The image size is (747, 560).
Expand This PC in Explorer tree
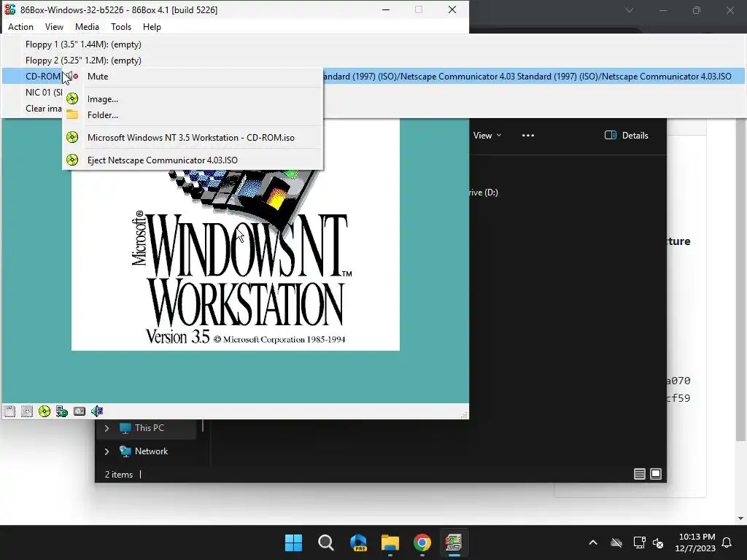(107, 428)
